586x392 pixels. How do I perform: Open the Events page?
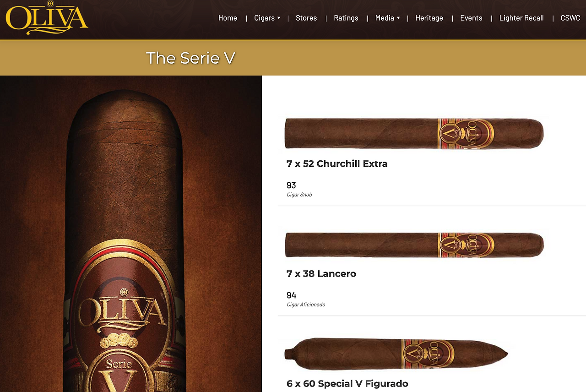point(471,18)
